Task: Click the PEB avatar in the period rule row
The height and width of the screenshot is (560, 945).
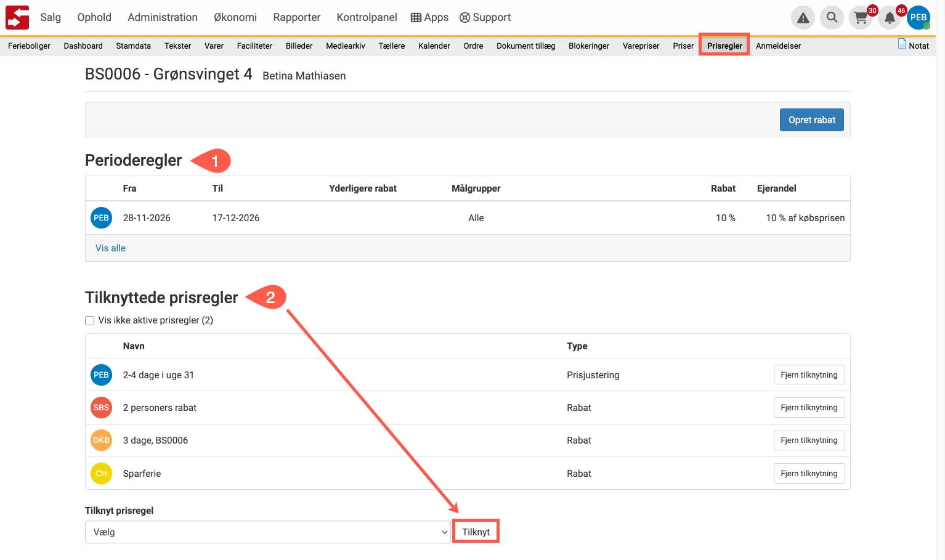Action: [101, 218]
